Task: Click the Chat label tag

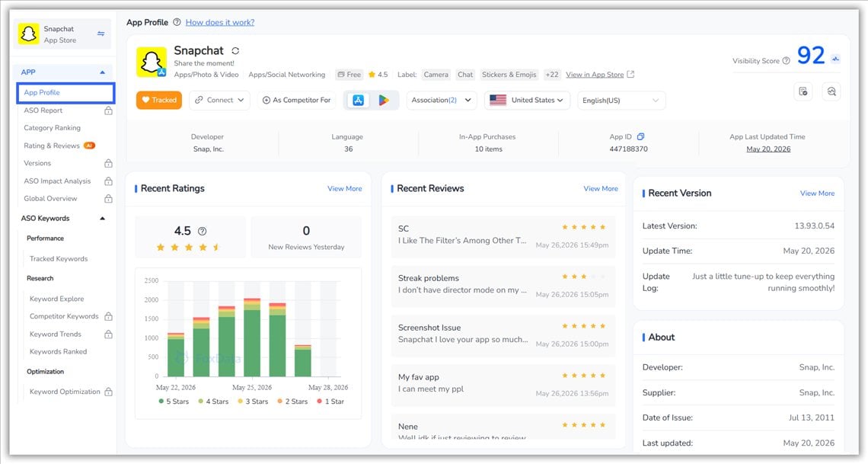Action: pos(465,74)
